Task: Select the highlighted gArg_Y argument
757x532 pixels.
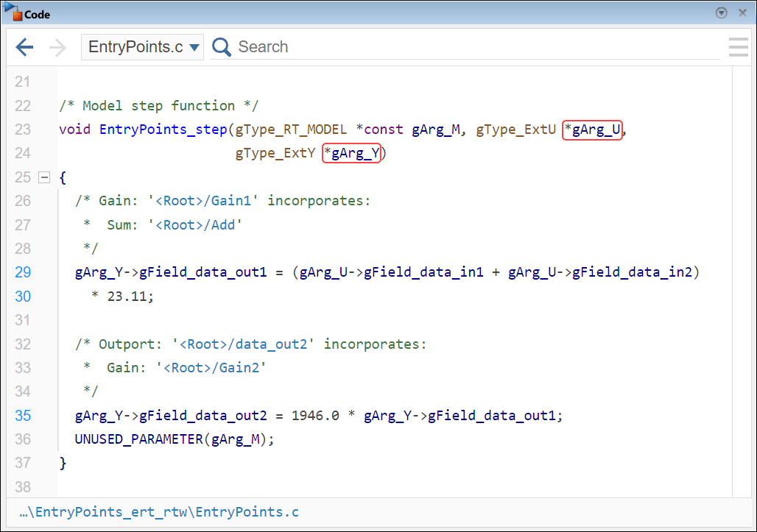Action: 351,153
